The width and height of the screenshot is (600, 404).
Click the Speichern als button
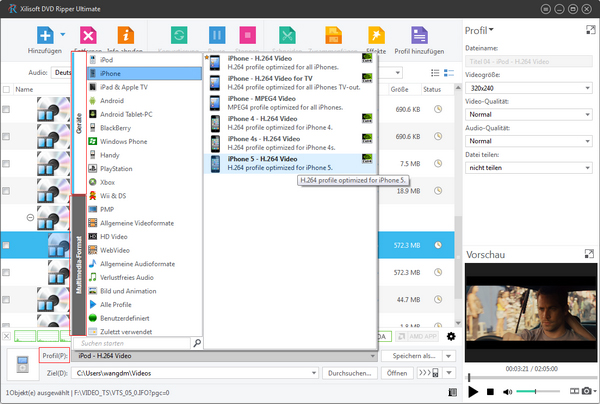tap(411, 356)
